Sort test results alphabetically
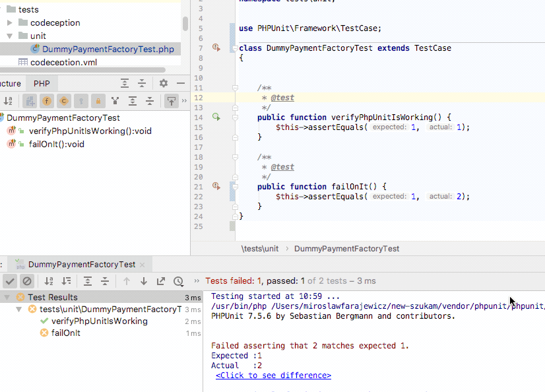This screenshot has width=545, height=392. 49,280
